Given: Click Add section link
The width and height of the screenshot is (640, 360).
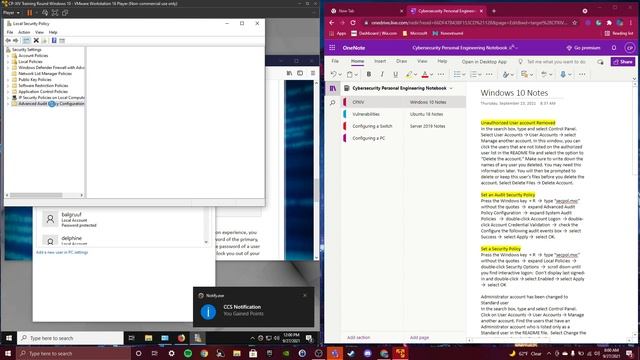Looking at the screenshot, I should [358, 338].
